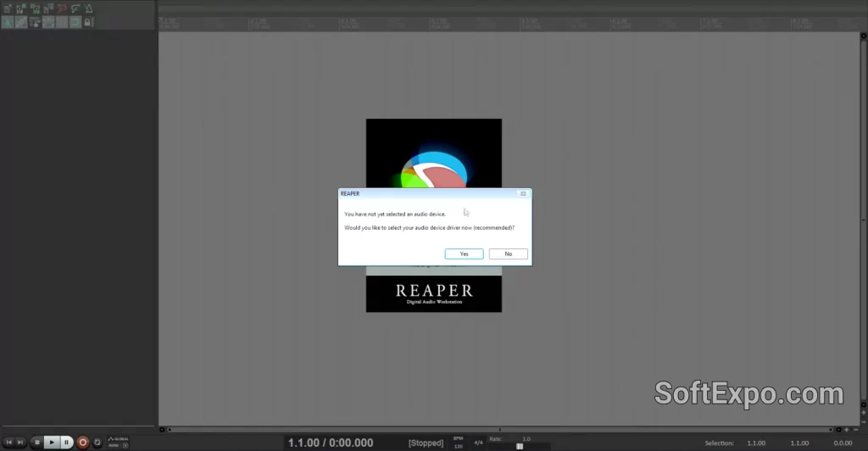
Task: Click the 4/4 time signature field
Action: (478, 443)
